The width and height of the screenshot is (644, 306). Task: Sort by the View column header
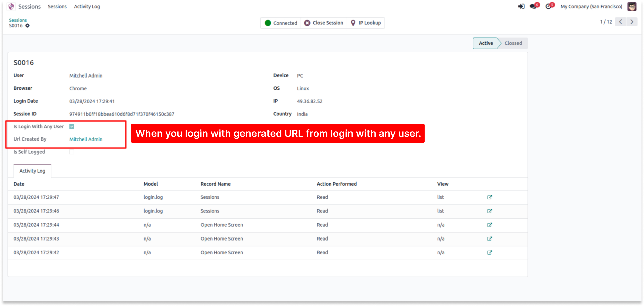[x=443, y=184]
